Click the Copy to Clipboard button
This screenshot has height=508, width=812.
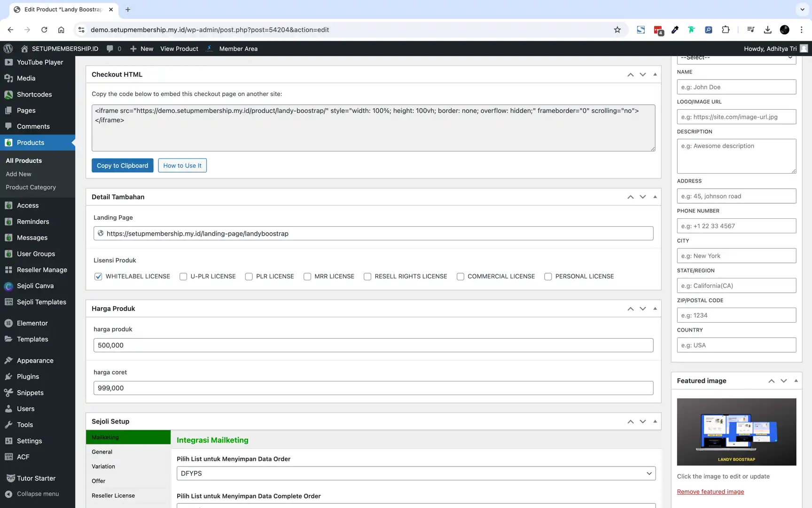tap(122, 165)
